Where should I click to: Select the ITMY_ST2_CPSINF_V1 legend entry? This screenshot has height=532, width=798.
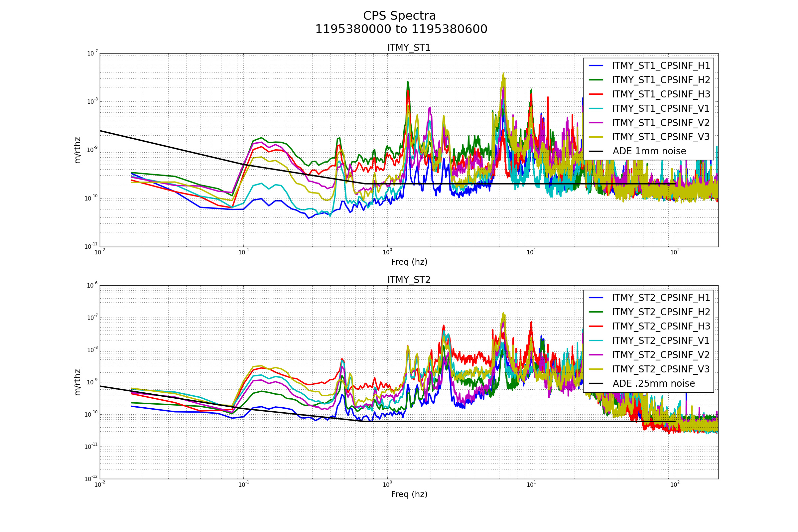pyautogui.click(x=661, y=340)
